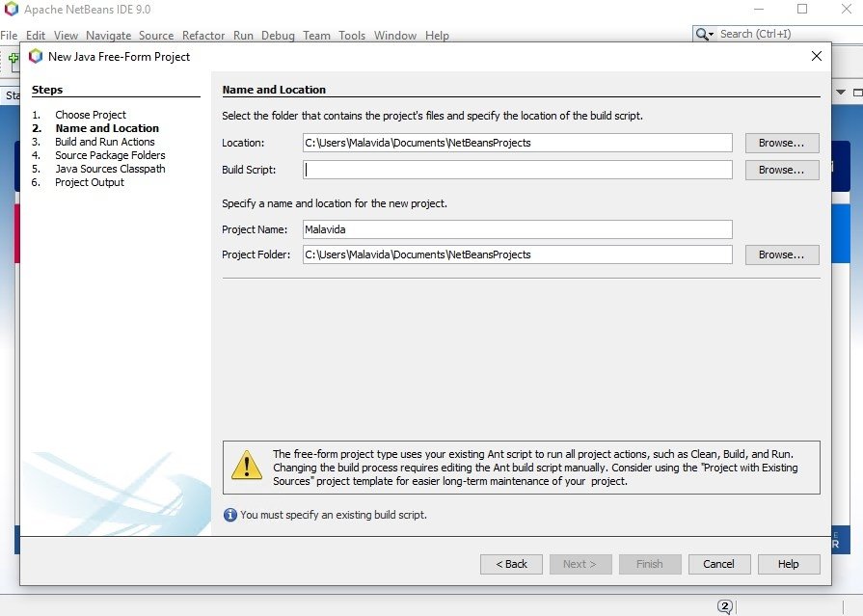Minimize the Apache NetBeans IDE window
This screenshot has height=616, width=863.
tap(759, 10)
